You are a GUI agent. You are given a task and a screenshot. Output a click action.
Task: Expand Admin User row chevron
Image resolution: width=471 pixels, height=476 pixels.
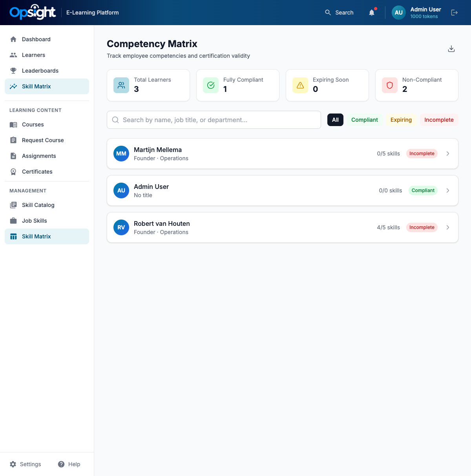(x=448, y=190)
